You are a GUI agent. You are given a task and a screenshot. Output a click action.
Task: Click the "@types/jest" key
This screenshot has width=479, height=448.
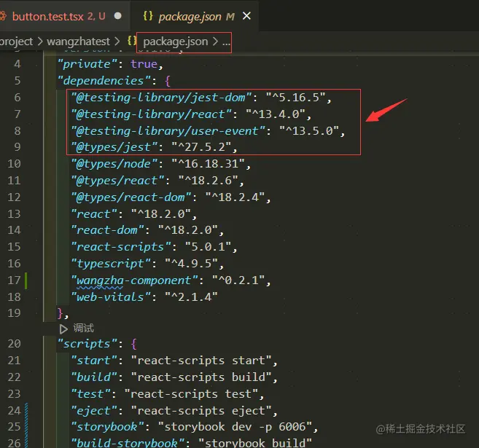click(114, 147)
